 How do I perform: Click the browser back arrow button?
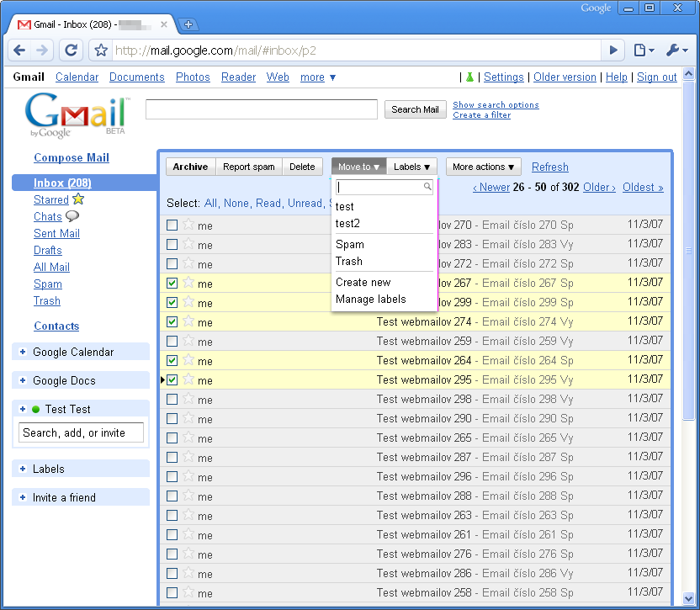pos(19,50)
